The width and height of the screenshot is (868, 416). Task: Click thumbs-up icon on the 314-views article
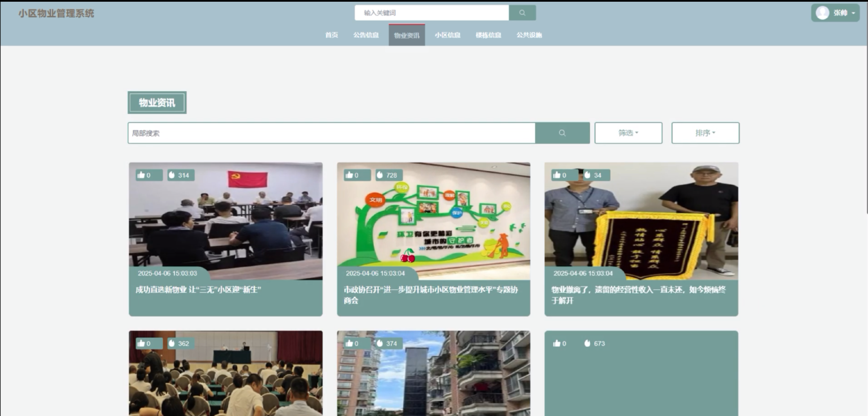[x=141, y=175]
